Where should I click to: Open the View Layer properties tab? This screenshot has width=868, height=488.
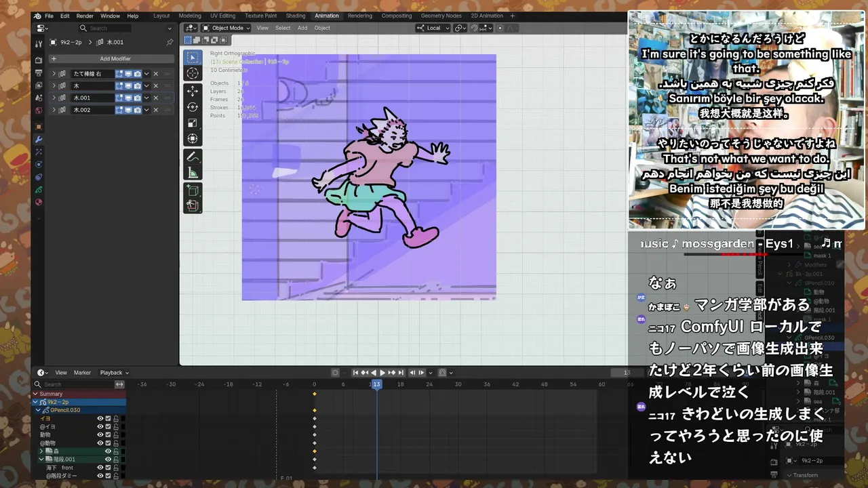click(39, 85)
